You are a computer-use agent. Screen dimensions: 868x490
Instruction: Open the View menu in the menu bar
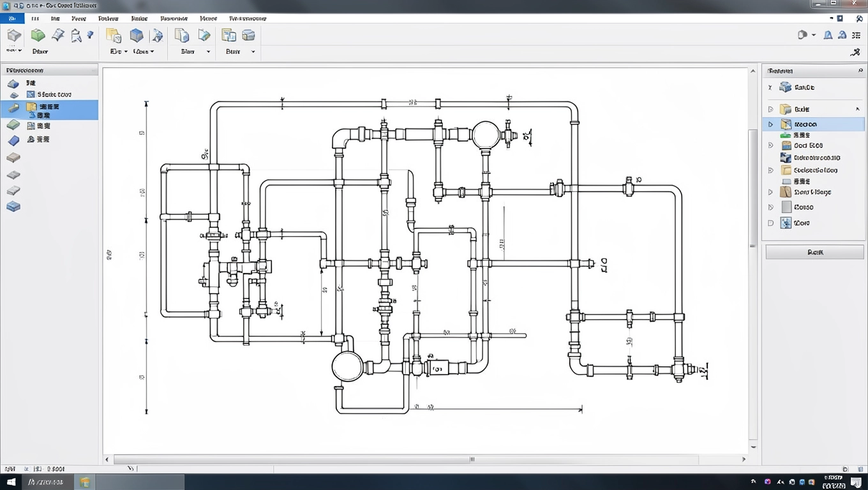[x=78, y=18]
